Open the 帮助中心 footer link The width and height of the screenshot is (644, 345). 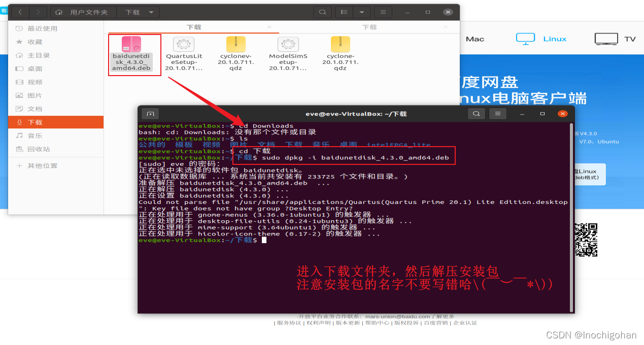[377, 323]
